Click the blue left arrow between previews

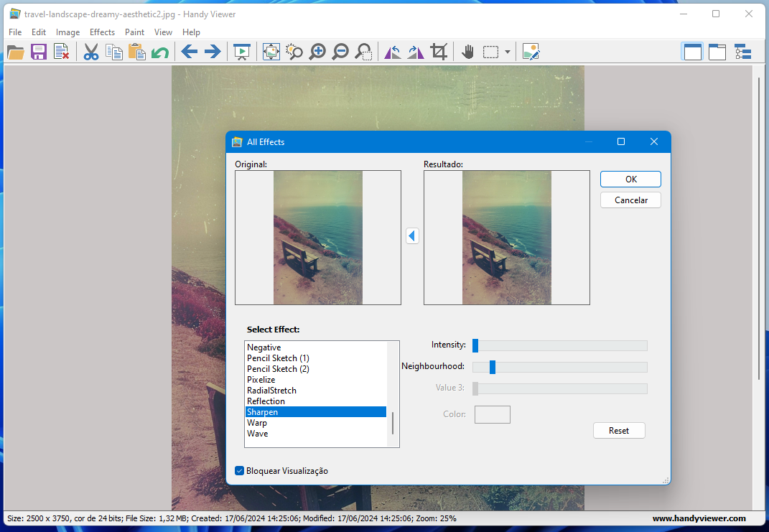pyautogui.click(x=412, y=235)
